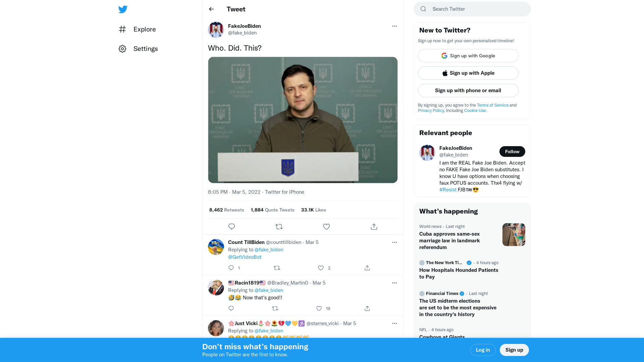Click the Log in button
This screenshot has height=362, width=644.
tap(483, 350)
